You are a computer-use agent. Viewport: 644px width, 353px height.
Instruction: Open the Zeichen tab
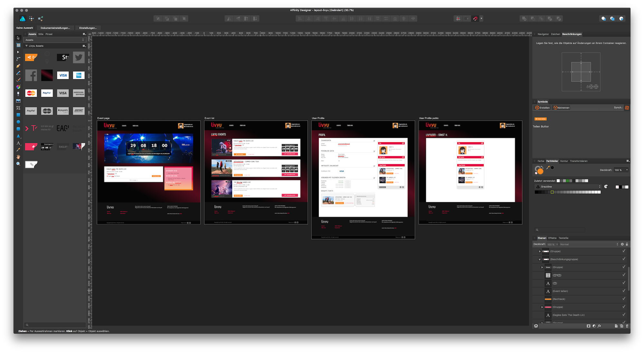(x=555, y=34)
